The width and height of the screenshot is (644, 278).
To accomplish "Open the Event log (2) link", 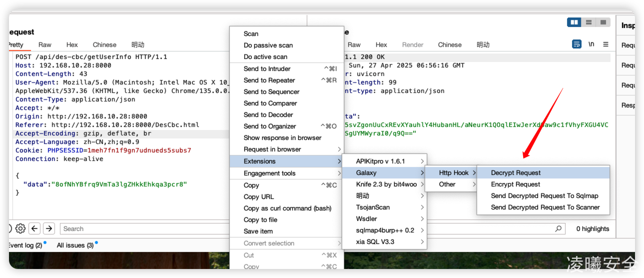I will [25, 245].
